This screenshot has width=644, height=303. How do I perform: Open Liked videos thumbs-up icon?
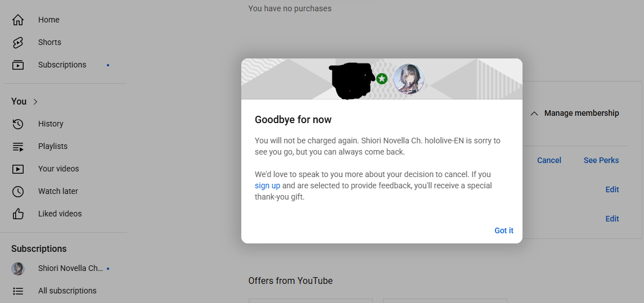coord(17,214)
